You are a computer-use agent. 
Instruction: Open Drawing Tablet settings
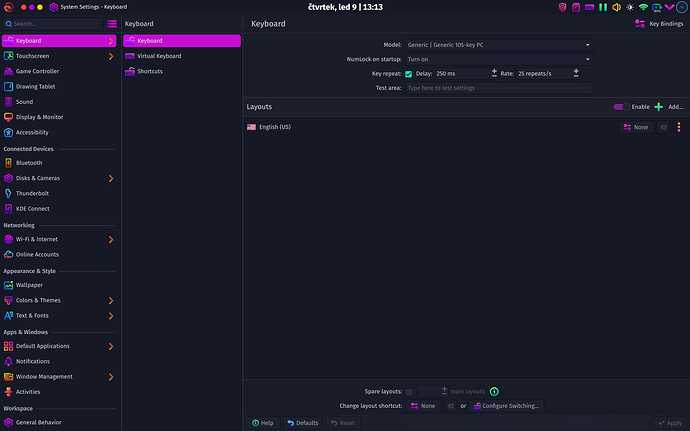coord(59,87)
